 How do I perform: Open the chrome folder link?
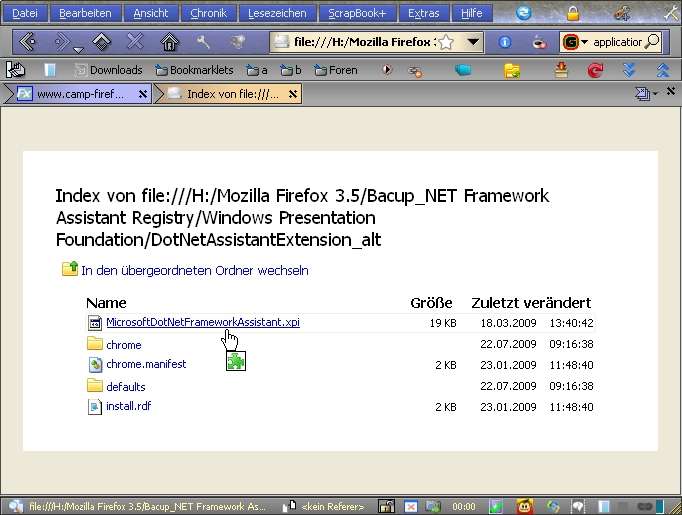pos(124,345)
